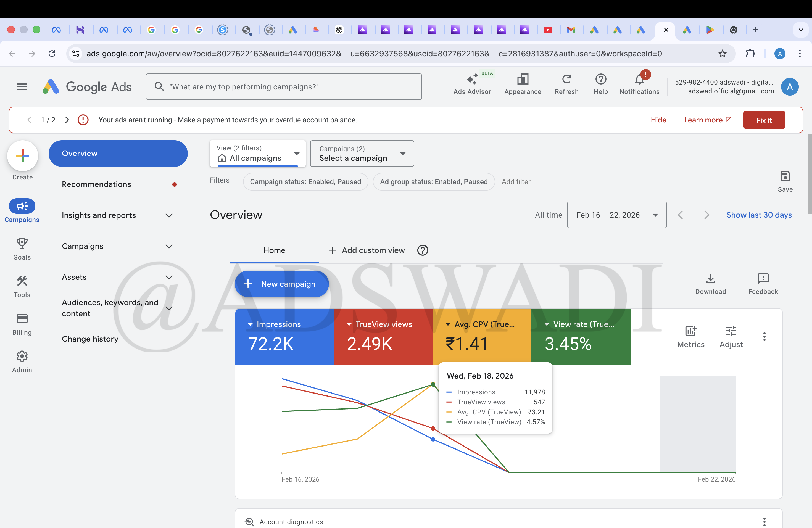Switch to the Home tab
Image resolution: width=812 pixels, height=528 pixels.
pyautogui.click(x=274, y=250)
